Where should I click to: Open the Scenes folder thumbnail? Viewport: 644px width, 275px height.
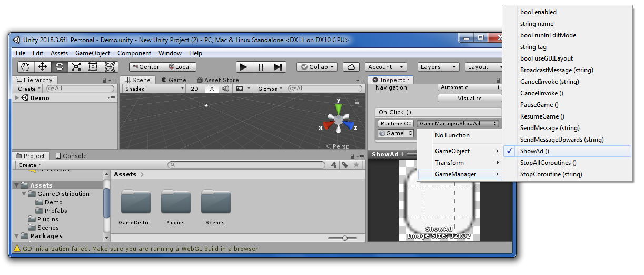coord(215,202)
